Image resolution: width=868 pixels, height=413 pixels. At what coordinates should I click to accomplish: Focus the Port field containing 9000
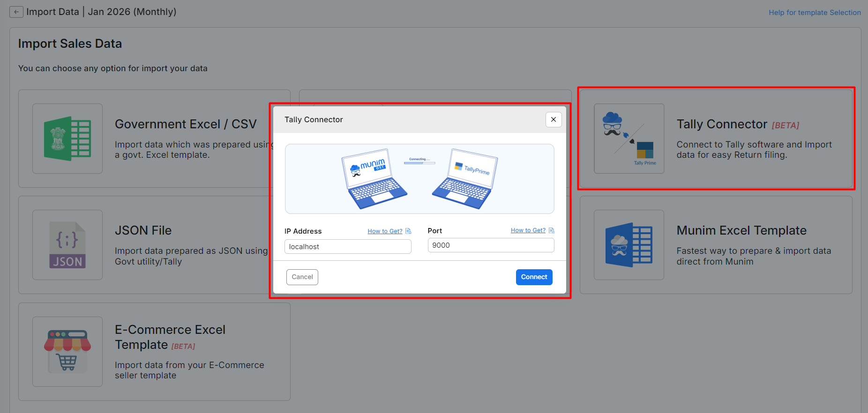(x=491, y=245)
